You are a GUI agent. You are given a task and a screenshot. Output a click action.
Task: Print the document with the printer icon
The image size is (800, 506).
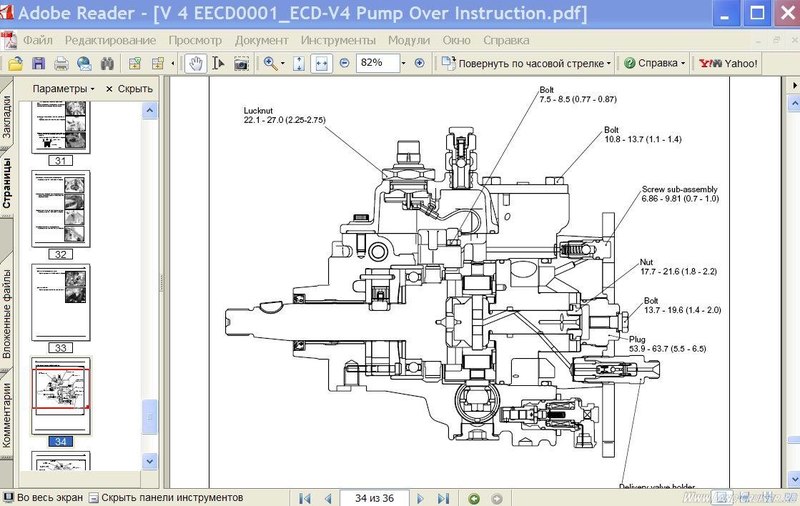pyautogui.click(x=61, y=63)
